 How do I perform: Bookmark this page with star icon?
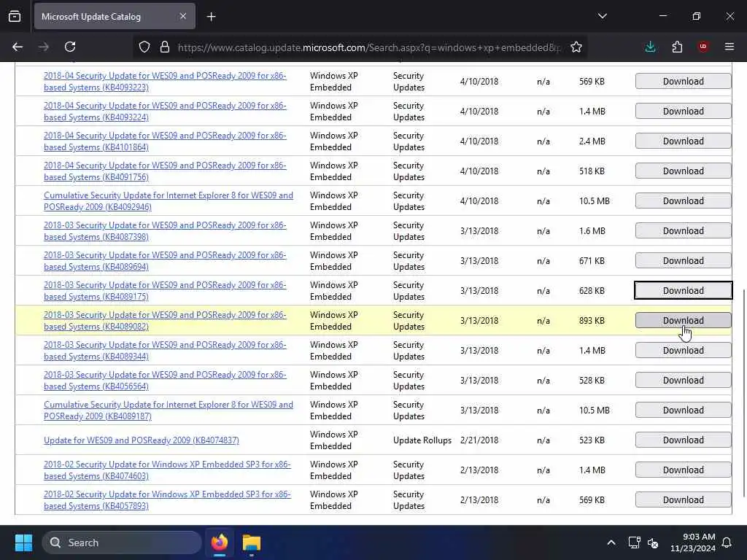tap(576, 47)
